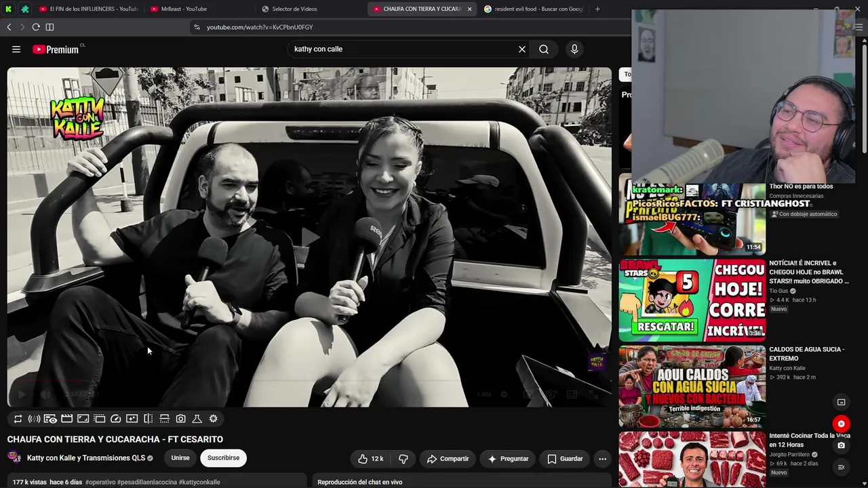The height and width of the screenshot is (488, 868).
Task: Toggle the loop video enhancer icon
Action: tap(18, 419)
